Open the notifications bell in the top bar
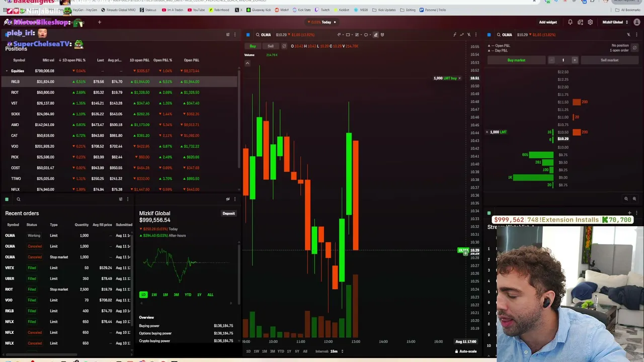 click(x=570, y=22)
